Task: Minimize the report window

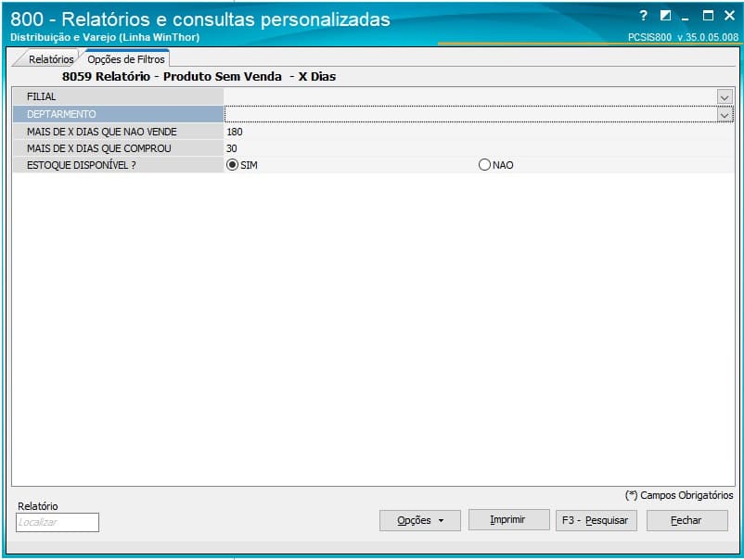Action: click(686, 17)
